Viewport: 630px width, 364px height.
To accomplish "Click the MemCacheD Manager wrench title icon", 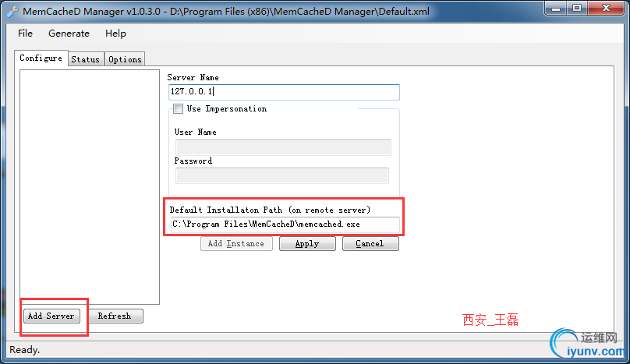I will coord(12,11).
